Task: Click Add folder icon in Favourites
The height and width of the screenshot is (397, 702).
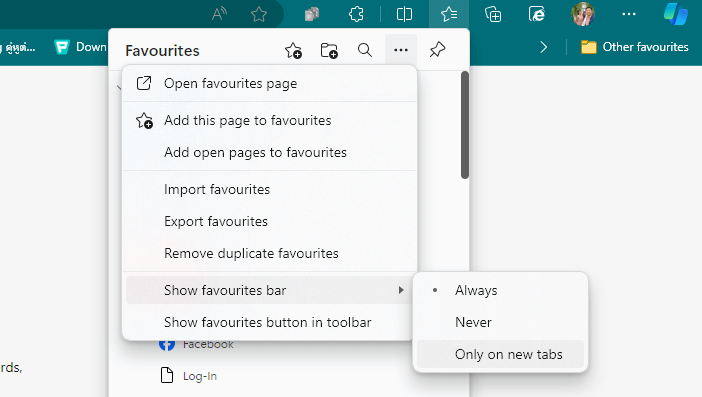Action: (x=329, y=50)
